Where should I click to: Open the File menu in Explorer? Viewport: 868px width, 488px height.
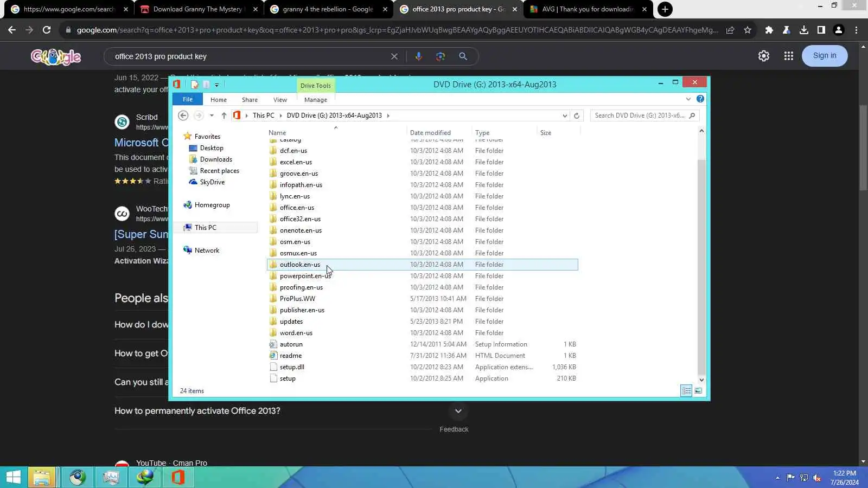(188, 99)
